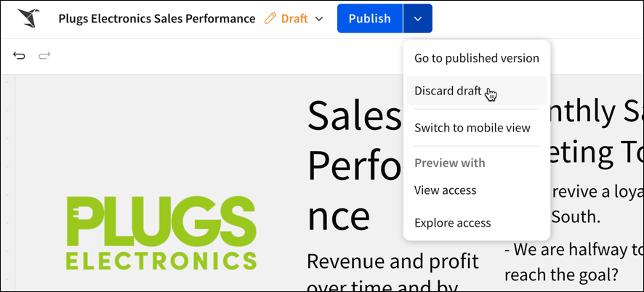644x292 pixels.
Task: Click the 'We are halfway to' bullet text
Action: coord(573,249)
